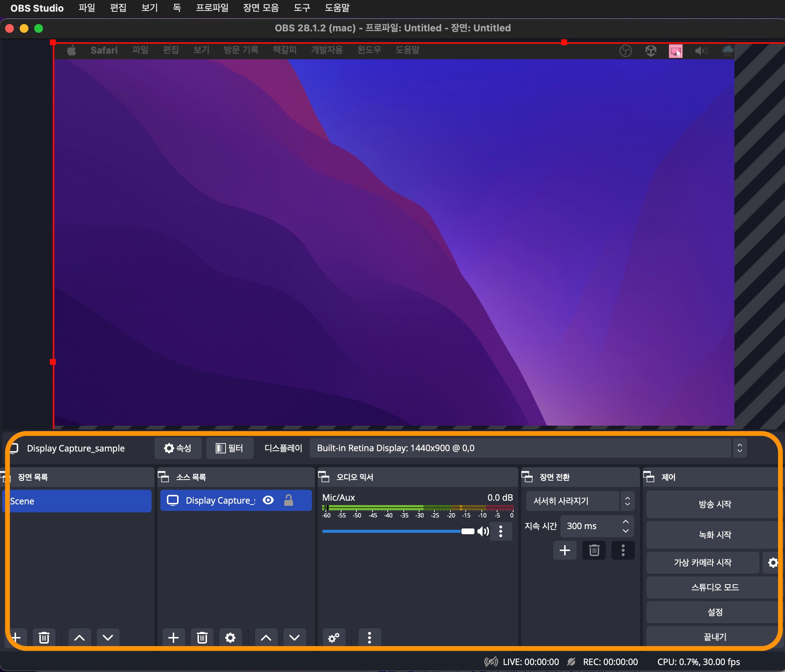Open 보기 menu in OBS menu bar
785x672 pixels.
pos(150,8)
